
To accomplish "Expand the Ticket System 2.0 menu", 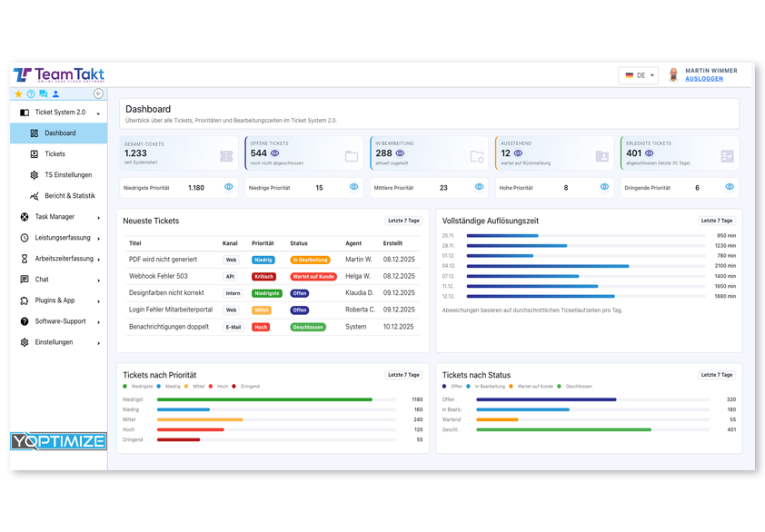I will (58, 110).
